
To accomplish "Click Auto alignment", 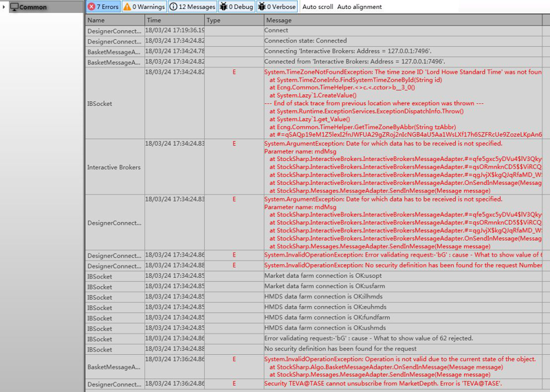I will coord(360,7).
